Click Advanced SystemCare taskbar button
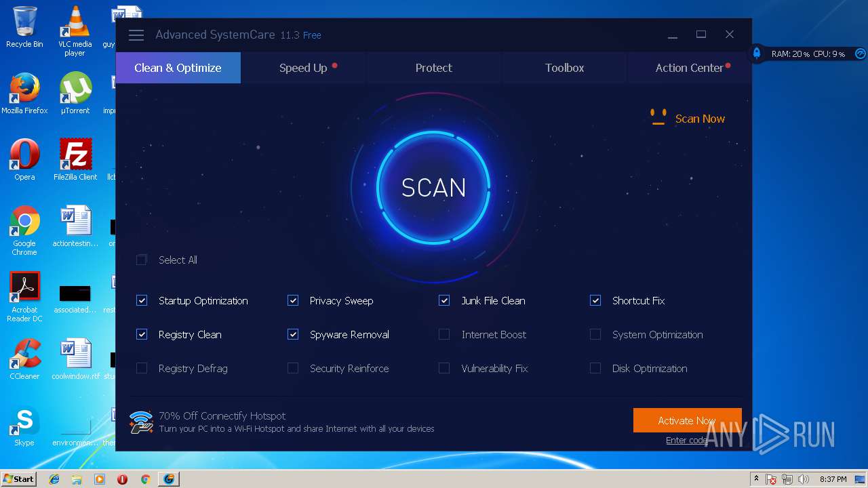Screen dimensions: 868x488 pos(169,479)
